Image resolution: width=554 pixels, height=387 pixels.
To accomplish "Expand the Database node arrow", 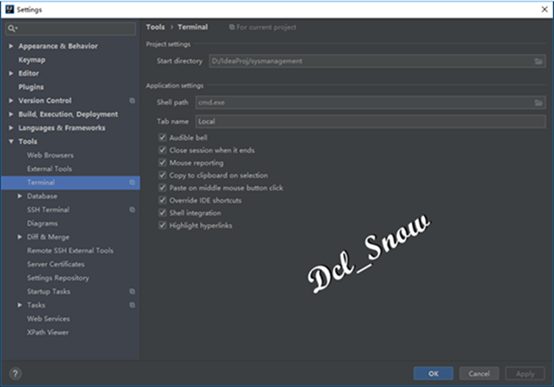I will 20,196.
